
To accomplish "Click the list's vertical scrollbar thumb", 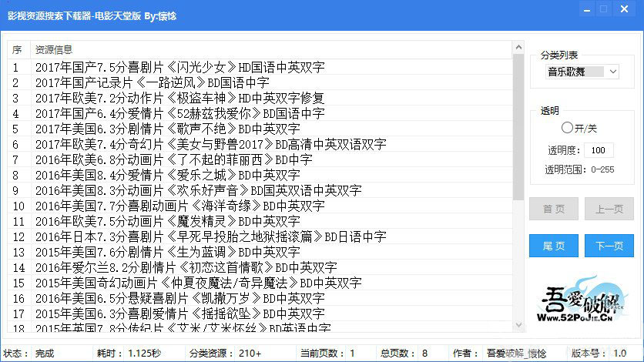I will (518, 127).
